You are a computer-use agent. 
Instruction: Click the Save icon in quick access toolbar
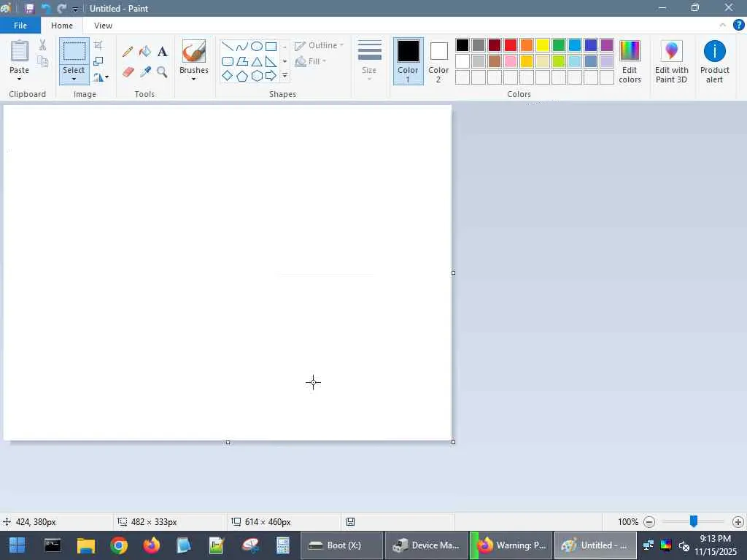(29, 9)
